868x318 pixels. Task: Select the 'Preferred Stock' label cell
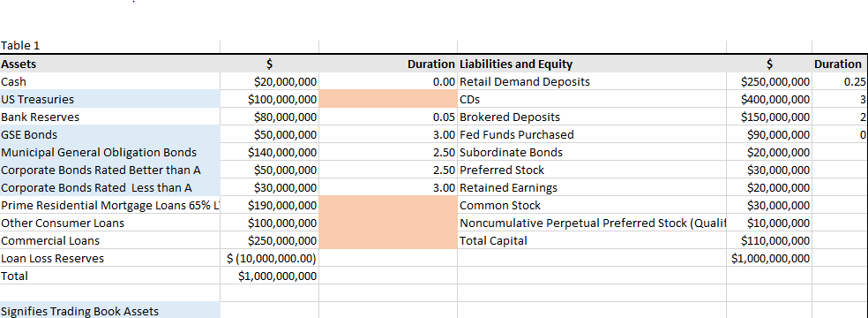pyautogui.click(x=591, y=170)
